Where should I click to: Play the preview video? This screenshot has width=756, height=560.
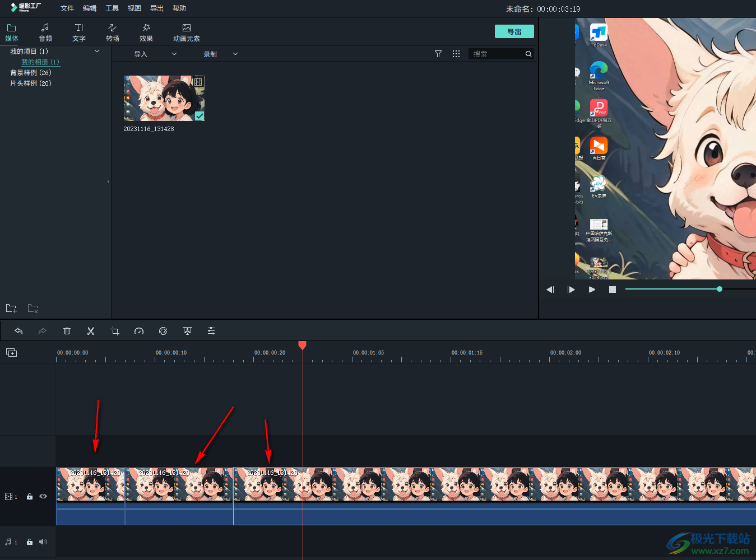pos(592,290)
